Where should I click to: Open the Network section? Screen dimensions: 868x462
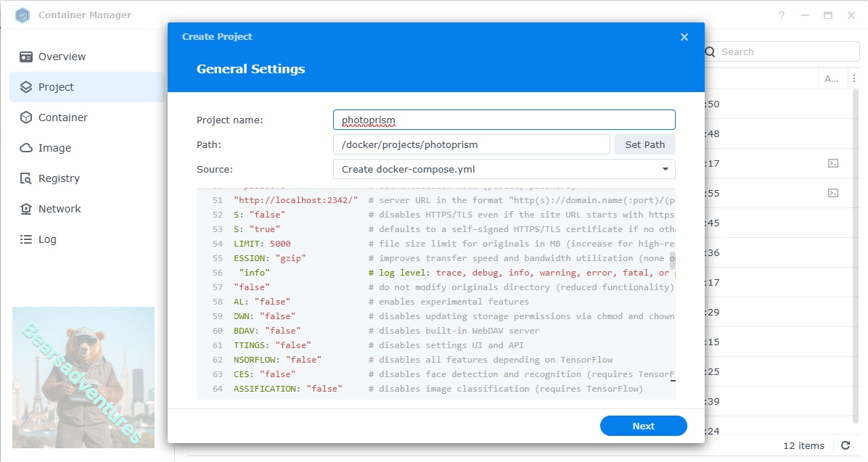pos(60,209)
